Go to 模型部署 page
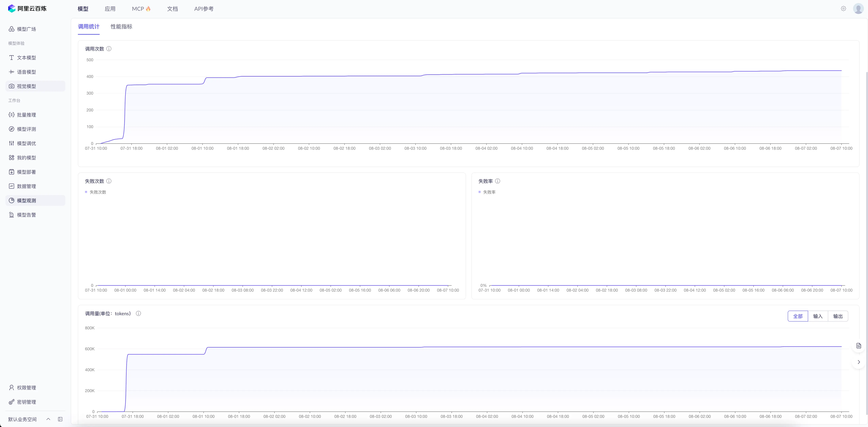Image resolution: width=868 pixels, height=427 pixels. 35,172
